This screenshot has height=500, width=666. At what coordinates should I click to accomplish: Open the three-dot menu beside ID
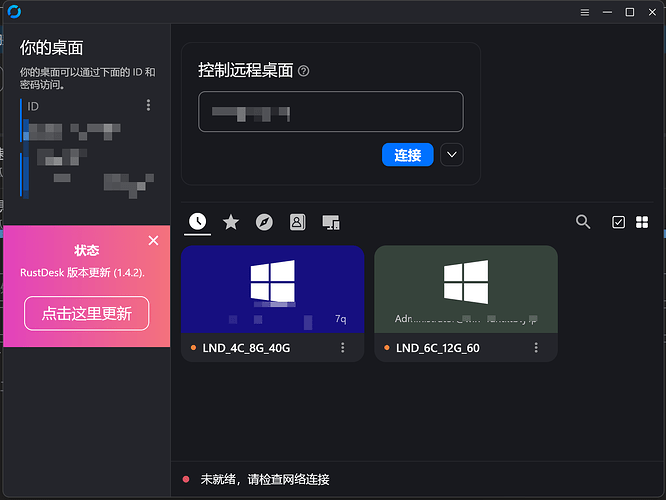pyautogui.click(x=149, y=105)
